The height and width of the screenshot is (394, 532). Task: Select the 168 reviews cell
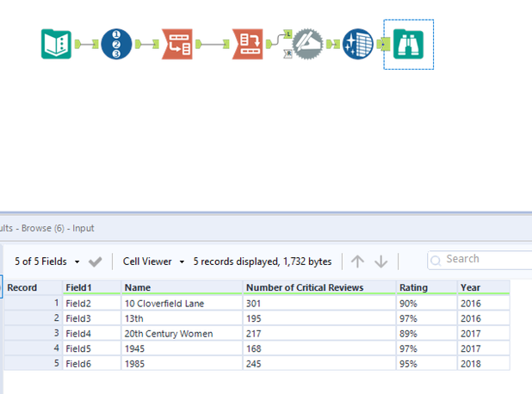(x=319, y=348)
